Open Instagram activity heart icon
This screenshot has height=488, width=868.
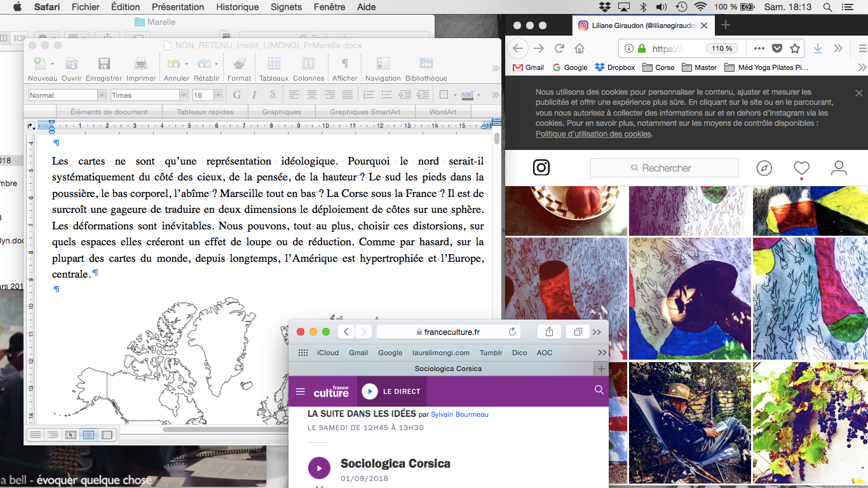pyautogui.click(x=801, y=168)
